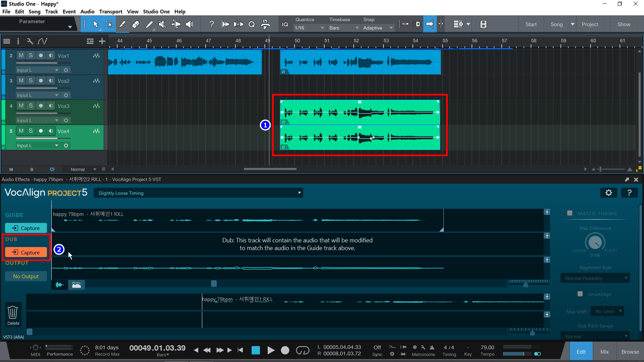644x362 pixels.
Task: Open the Quantize 1/16 dropdown
Action: click(309, 28)
